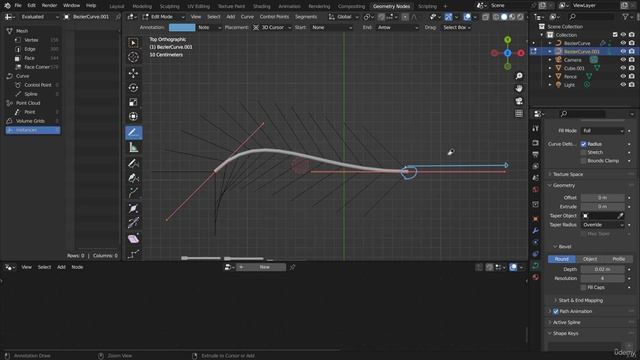Image resolution: width=640 pixels, height=360 pixels.
Task: Open the Render menu
Action: coord(49,6)
